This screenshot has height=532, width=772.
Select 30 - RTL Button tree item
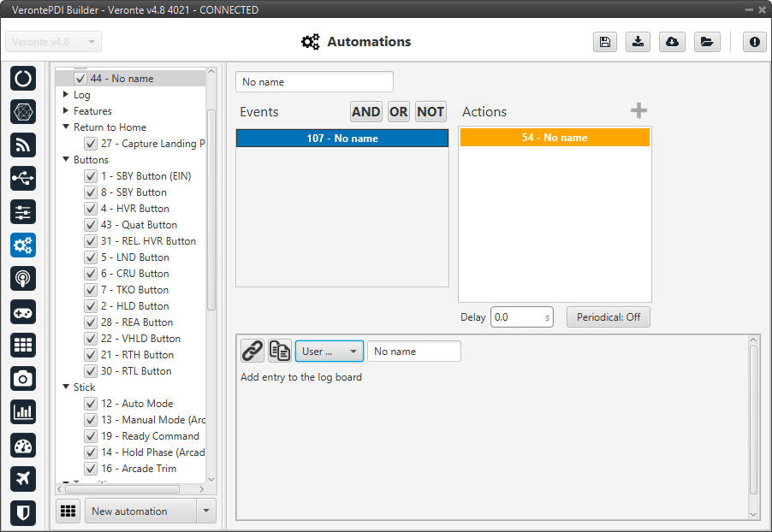(x=136, y=371)
